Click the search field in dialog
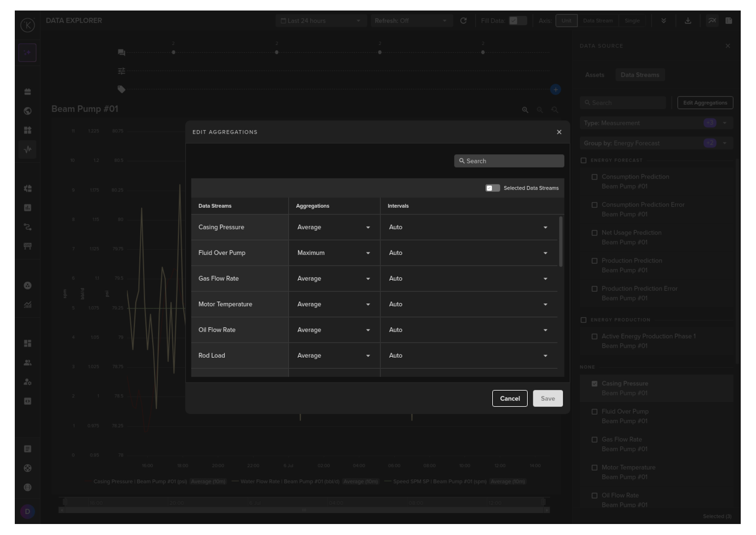The height and width of the screenshot is (535, 756). [509, 161]
